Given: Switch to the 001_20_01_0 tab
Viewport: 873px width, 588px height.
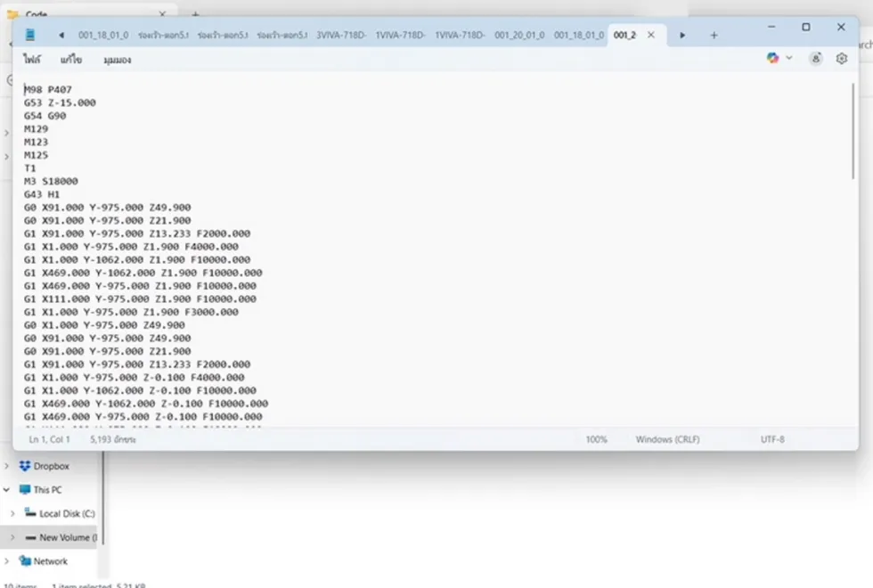Looking at the screenshot, I should (518, 35).
